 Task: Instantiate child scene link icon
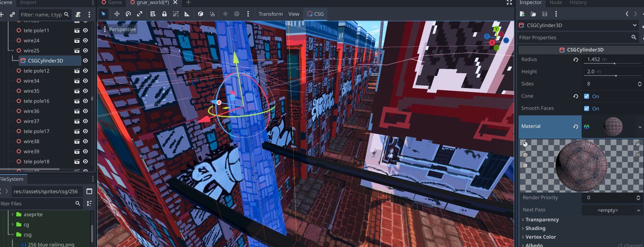(12, 15)
